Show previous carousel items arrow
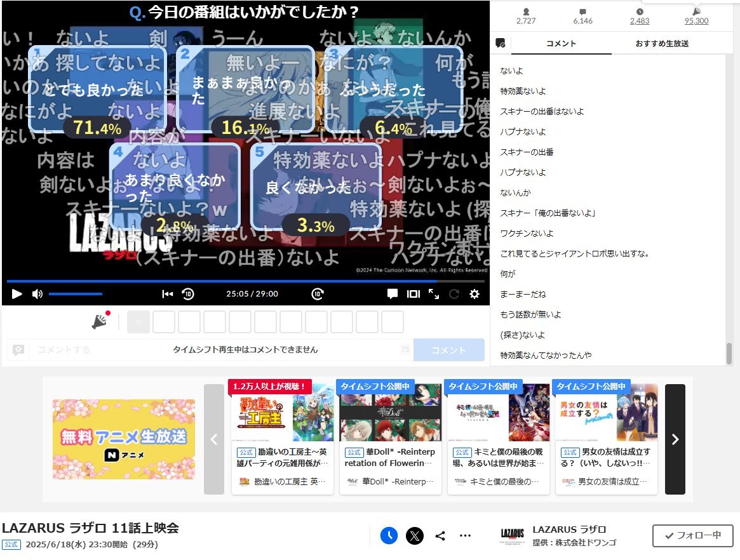740x560 pixels. tap(214, 439)
